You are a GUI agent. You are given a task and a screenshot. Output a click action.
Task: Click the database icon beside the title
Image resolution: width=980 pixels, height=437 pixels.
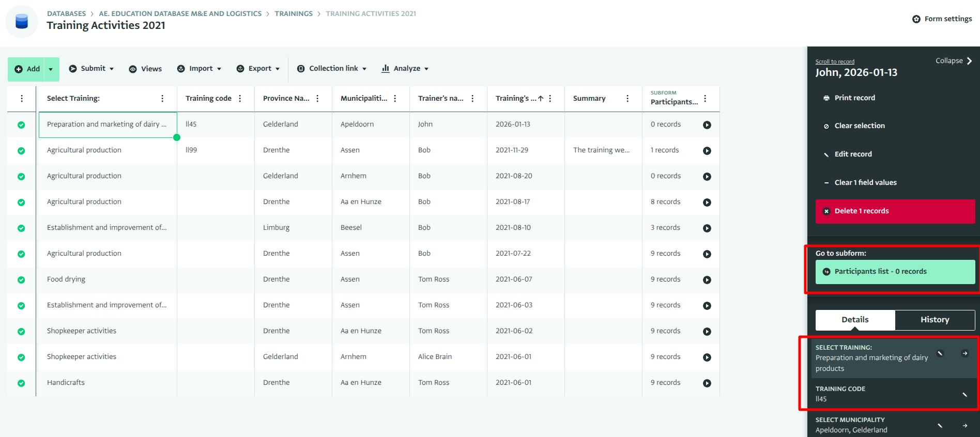point(22,22)
